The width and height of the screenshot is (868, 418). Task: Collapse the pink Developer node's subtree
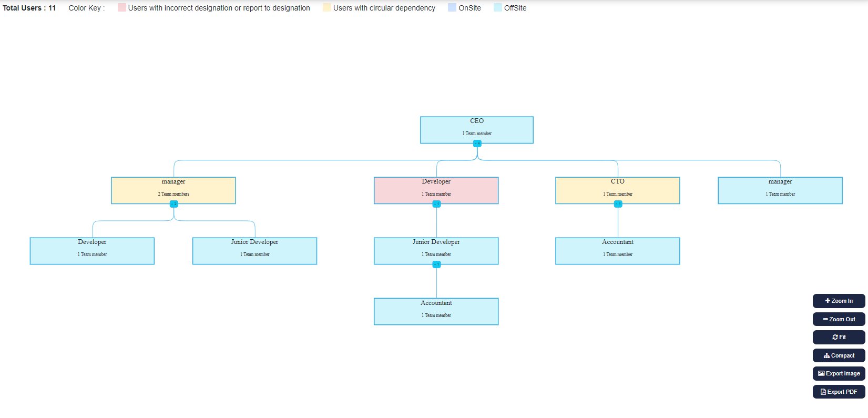click(x=436, y=204)
